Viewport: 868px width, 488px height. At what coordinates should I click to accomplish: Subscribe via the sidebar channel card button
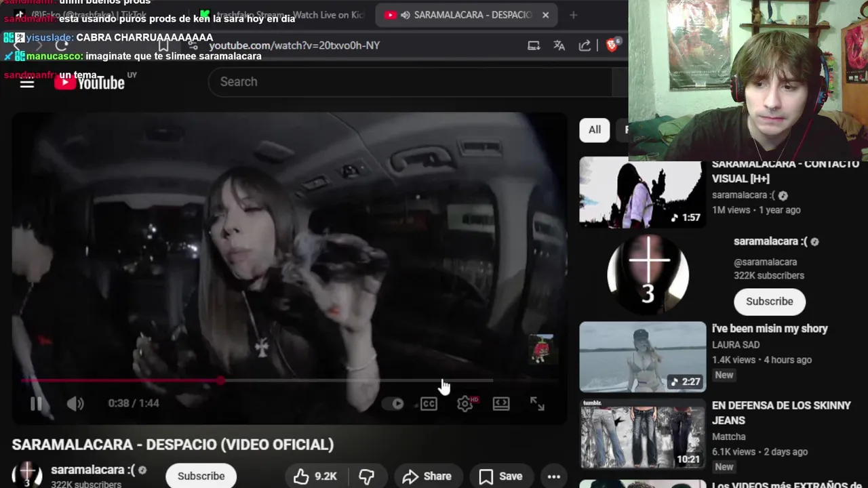click(770, 302)
